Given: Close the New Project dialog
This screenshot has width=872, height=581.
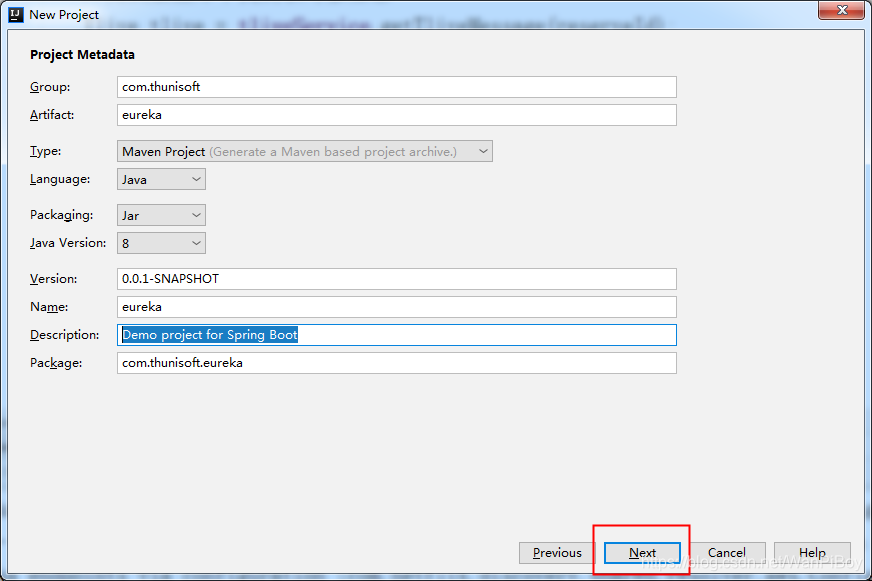Looking at the screenshot, I should click(x=842, y=10).
